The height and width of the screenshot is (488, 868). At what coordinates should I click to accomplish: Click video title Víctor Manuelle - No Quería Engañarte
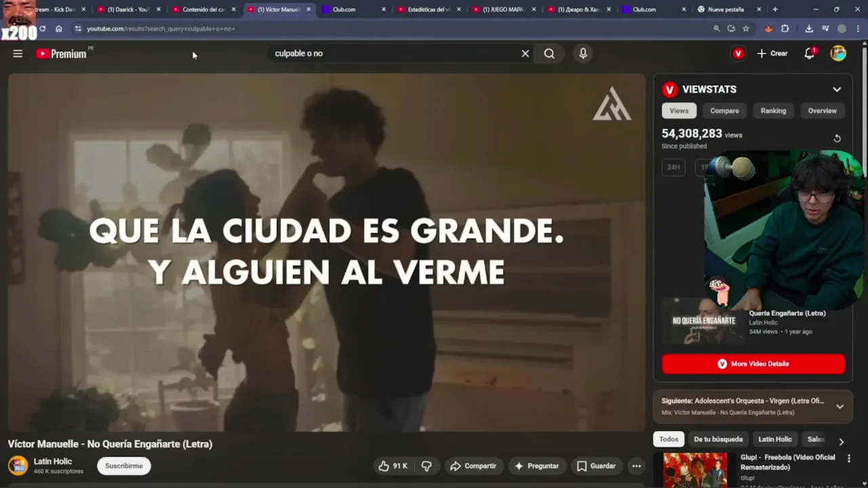(x=110, y=444)
